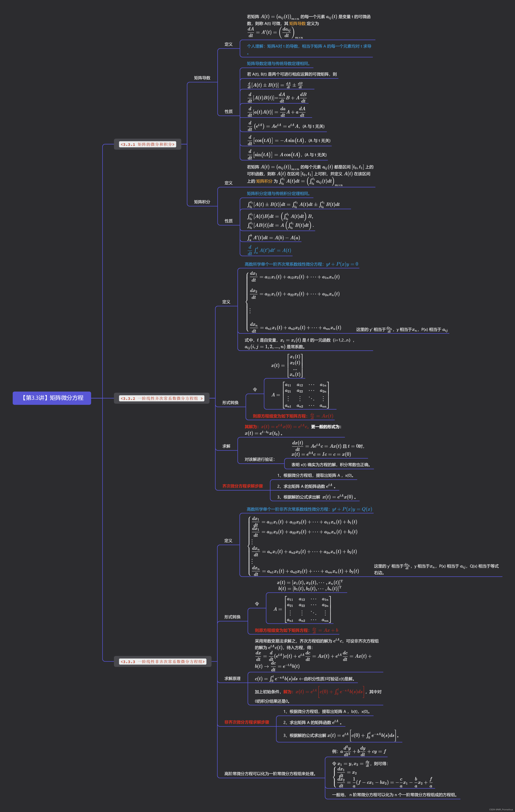
Task: Click the 矩阵积分 branch label
Action: [202, 202]
